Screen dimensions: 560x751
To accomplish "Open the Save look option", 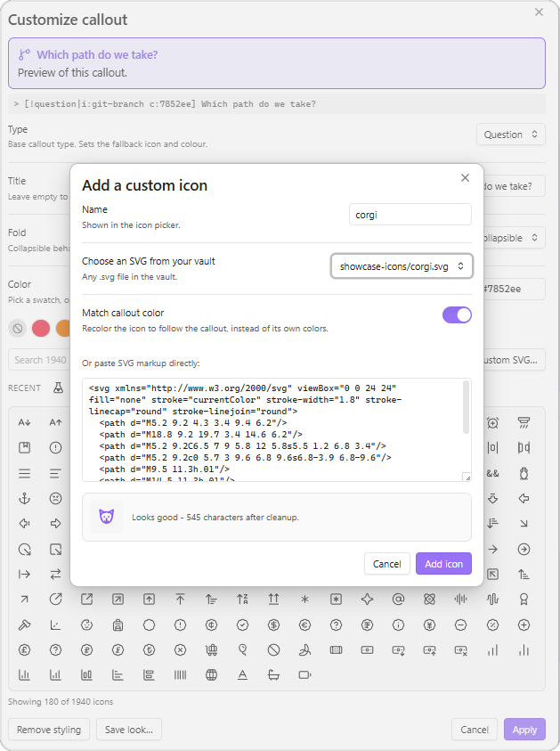I will coord(129,730).
